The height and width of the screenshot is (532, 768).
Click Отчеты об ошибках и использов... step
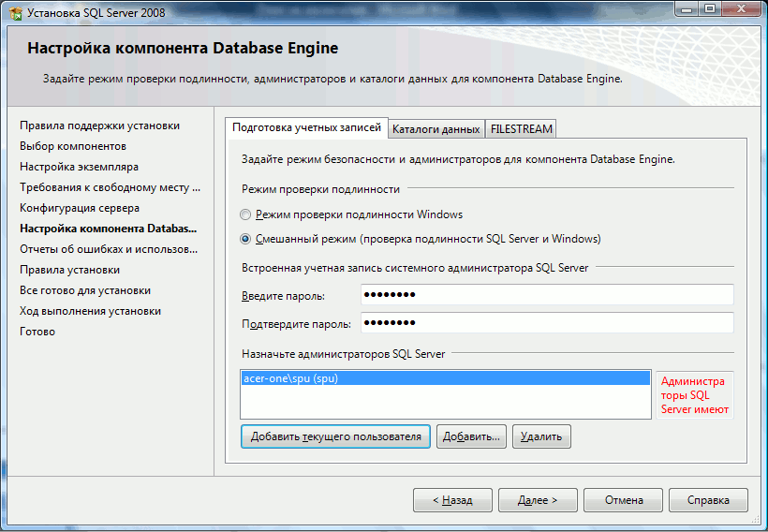pyautogui.click(x=109, y=249)
